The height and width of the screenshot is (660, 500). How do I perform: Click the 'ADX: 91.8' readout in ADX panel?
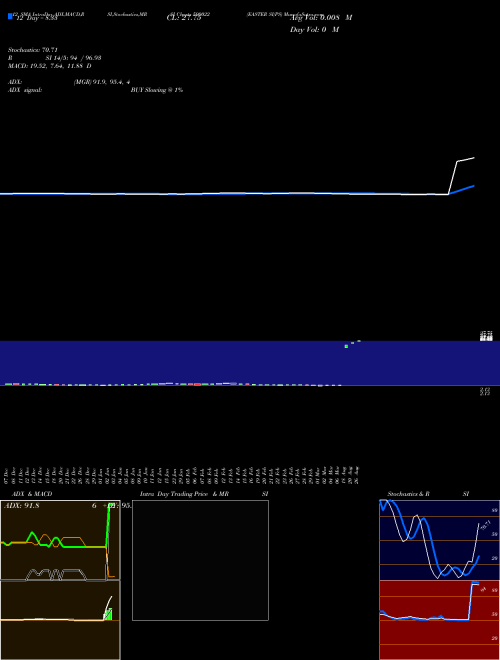(21, 506)
